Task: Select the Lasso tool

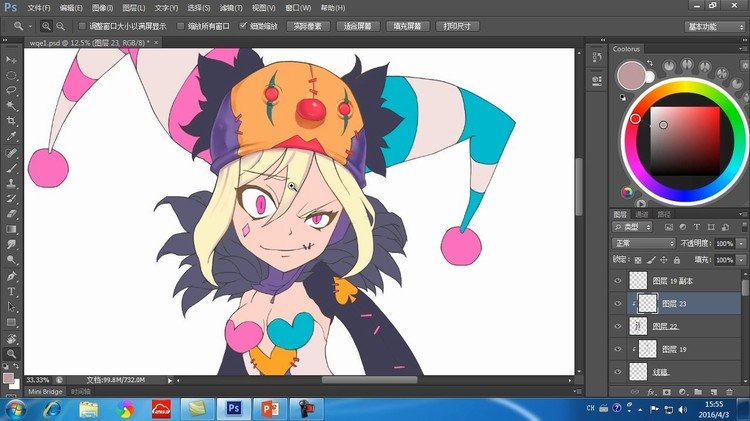Action: (11, 90)
